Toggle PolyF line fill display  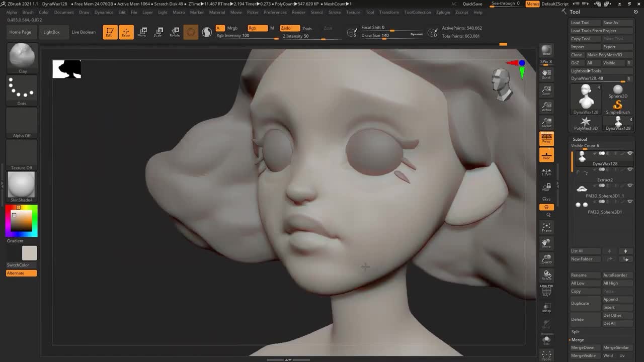click(x=546, y=291)
